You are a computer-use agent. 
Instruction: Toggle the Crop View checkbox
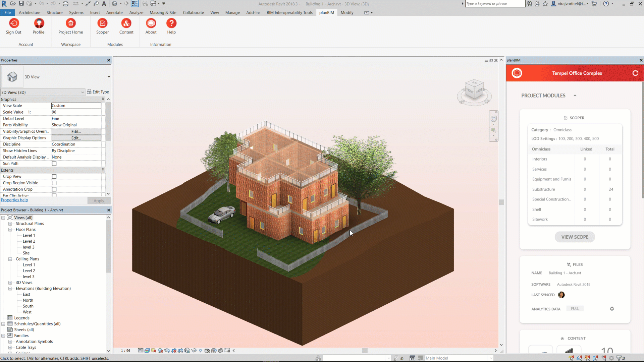coord(54,177)
